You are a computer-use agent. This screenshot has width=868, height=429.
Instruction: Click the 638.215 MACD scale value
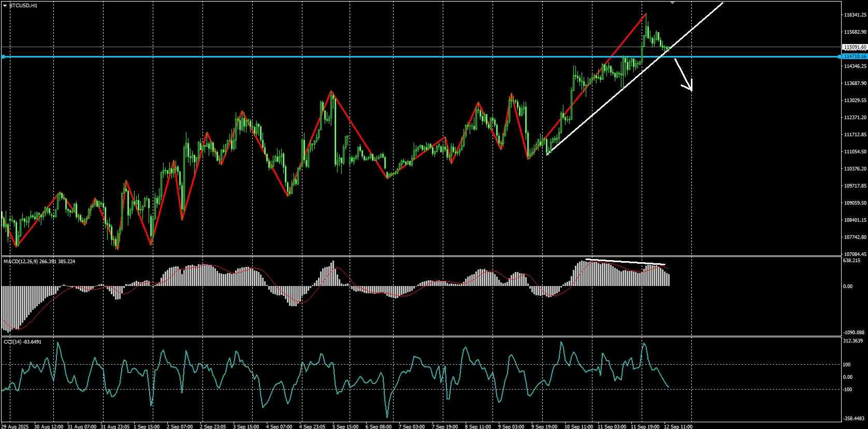point(851,261)
